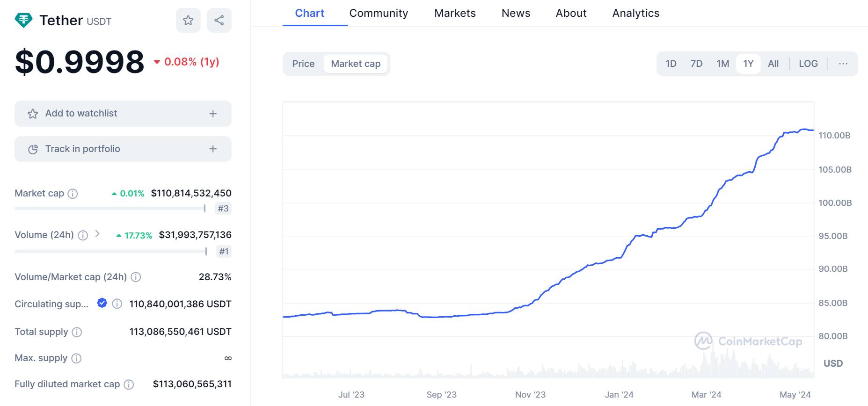Open the Community tab
The image size is (868, 406).
tap(379, 13)
